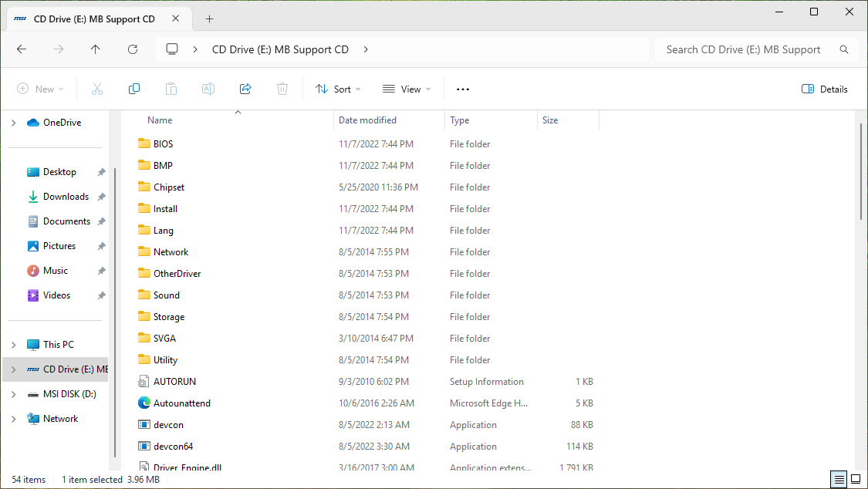Image resolution: width=868 pixels, height=489 pixels.
Task: Select Videos in the sidebar
Action: click(56, 295)
